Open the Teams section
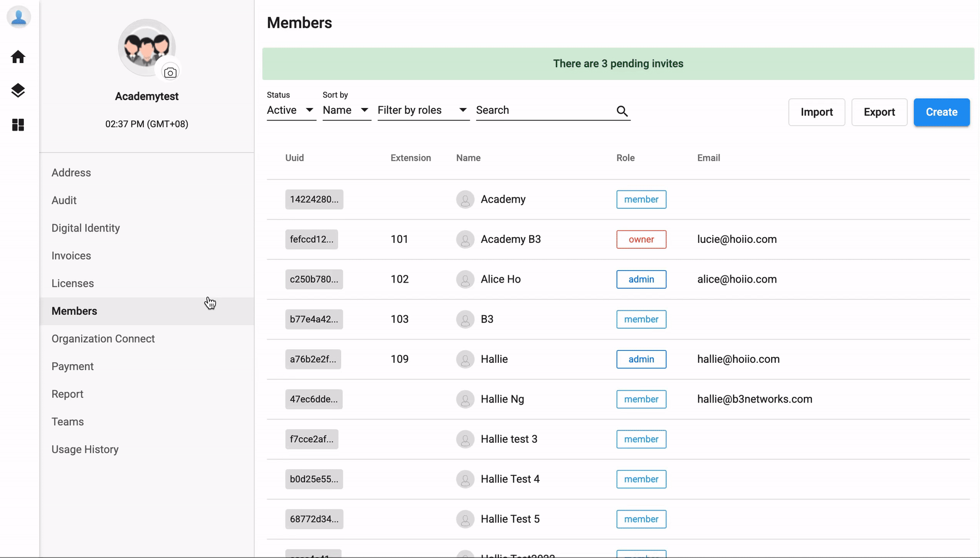This screenshot has height=558, width=980. (x=147, y=422)
